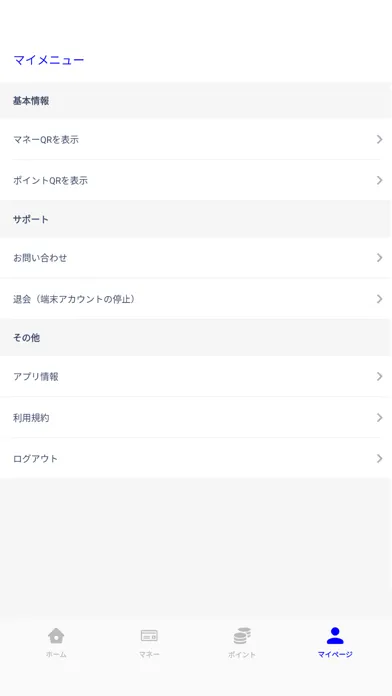Choose 退会（端末アカウントの停止）
Viewport: 392px width, 696px height.
196,299
